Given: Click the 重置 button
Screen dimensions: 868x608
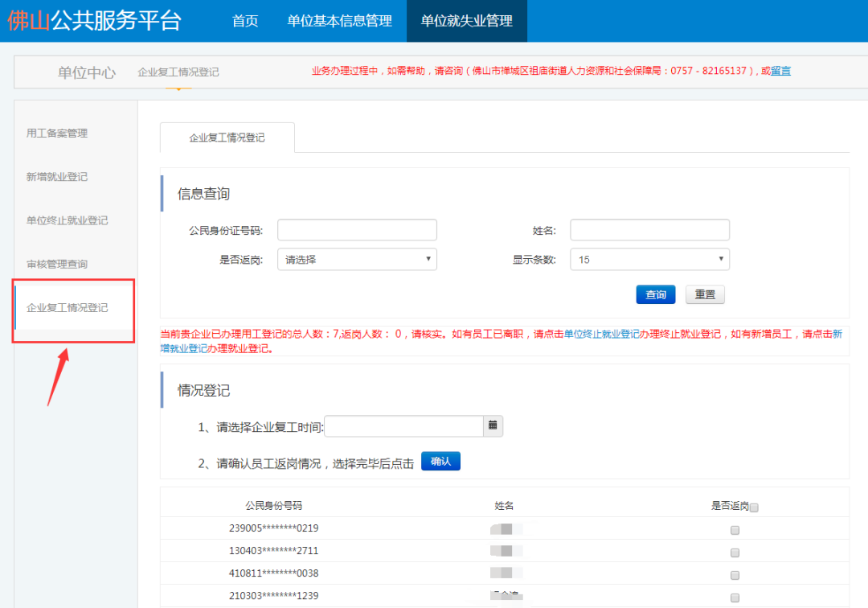Looking at the screenshot, I should tap(705, 294).
